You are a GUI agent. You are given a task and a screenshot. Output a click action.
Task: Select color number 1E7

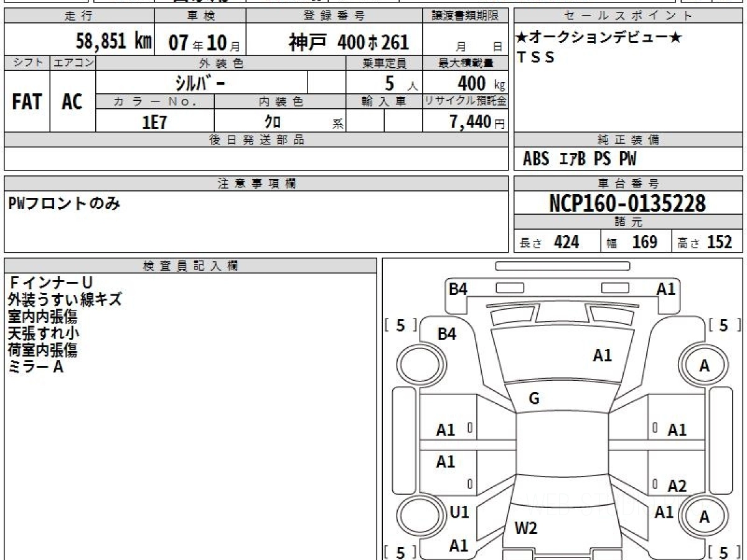[155, 122]
